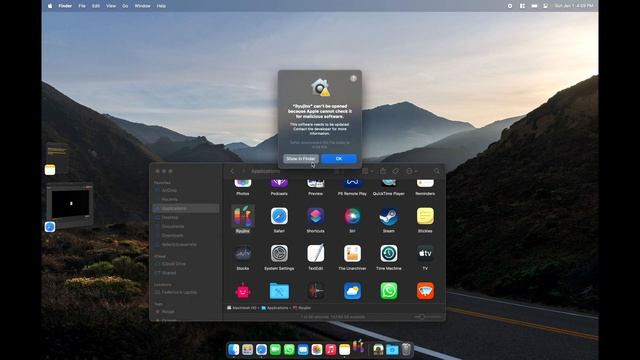
Task: Open the Finder menu in menu bar
Action: [x=65, y=6]
